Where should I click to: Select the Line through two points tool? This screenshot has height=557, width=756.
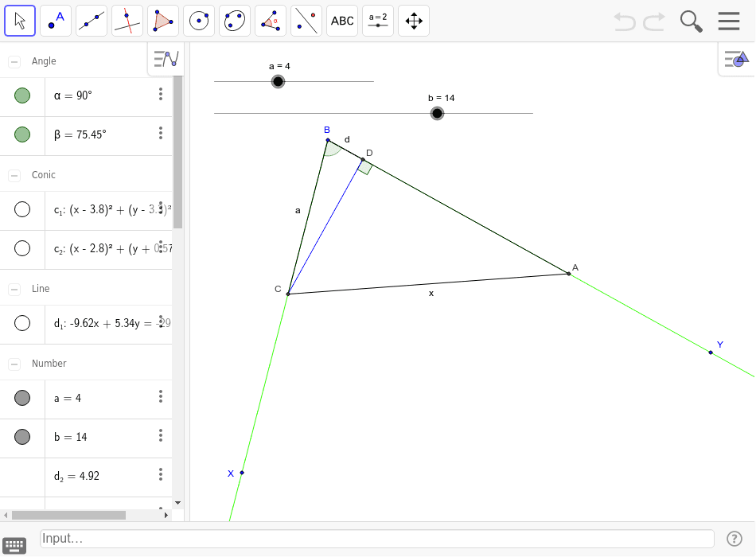click(92, 21)
